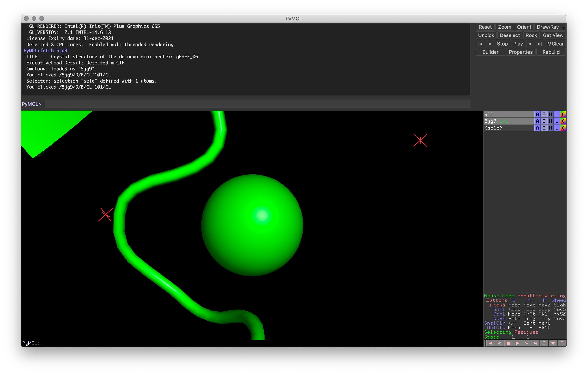Open the Builder panel

(490, 52)
